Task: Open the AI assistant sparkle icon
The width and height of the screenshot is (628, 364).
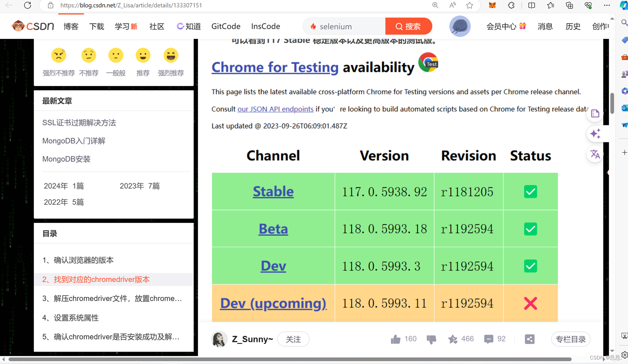Action: pyautogui.click(x=595, y=133)
